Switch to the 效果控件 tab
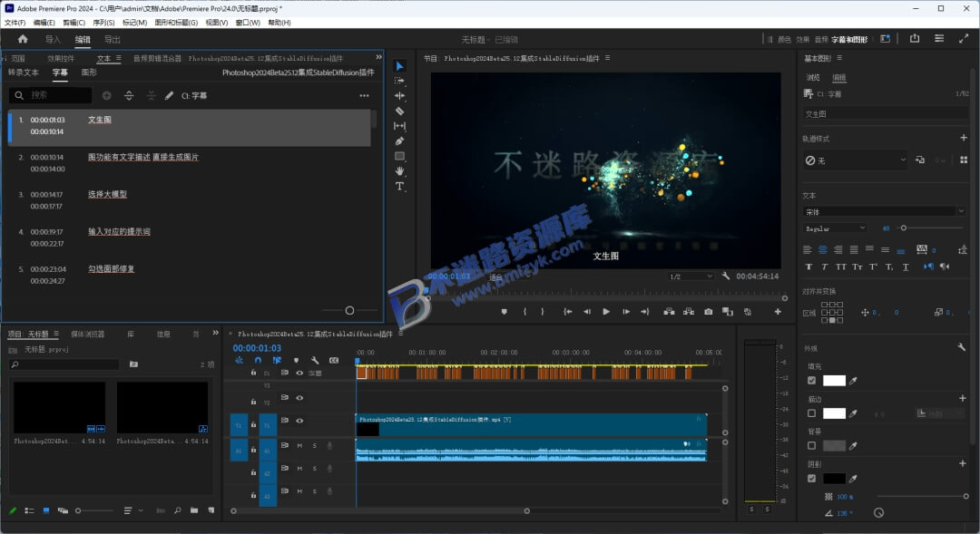The height and width of the screenshot is (534, 980). tap(61, 58)
